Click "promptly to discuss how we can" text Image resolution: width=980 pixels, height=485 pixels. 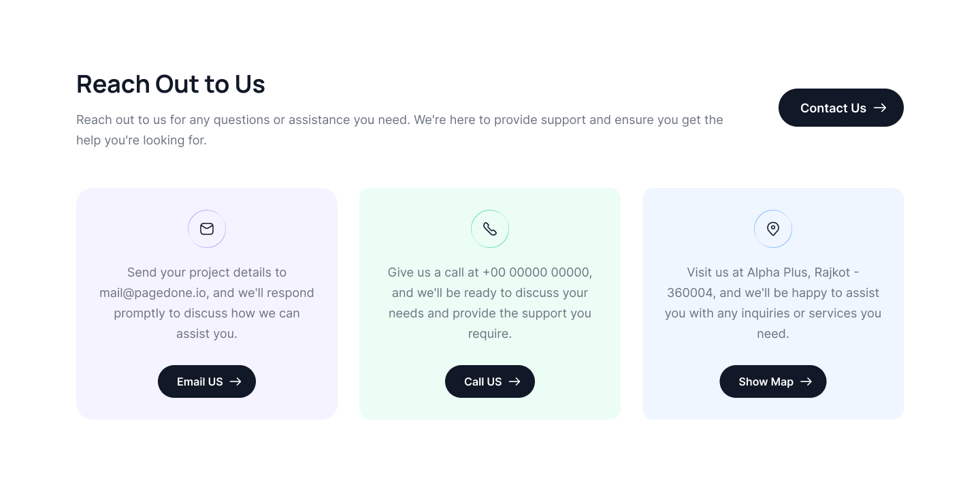207,313
